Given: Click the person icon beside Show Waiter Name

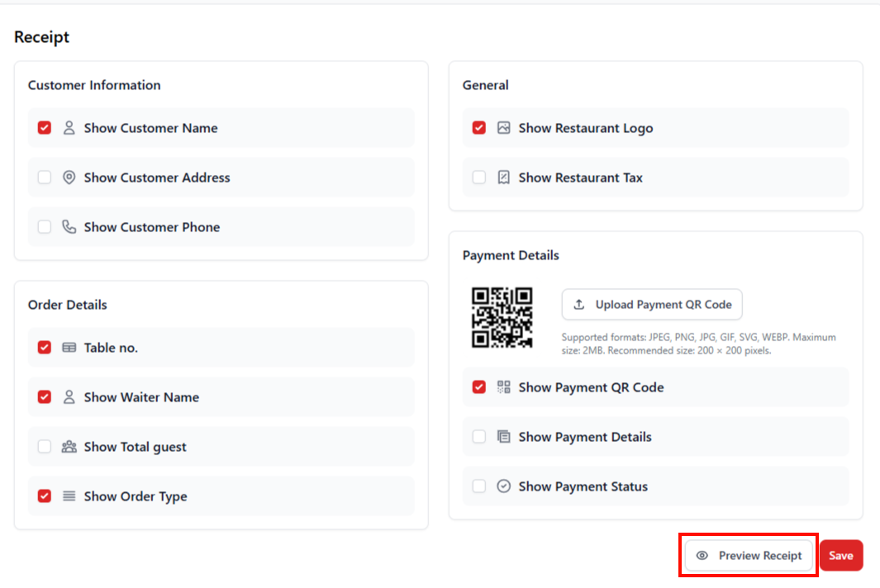Looking at the screenshot, I should click(69, 397).
